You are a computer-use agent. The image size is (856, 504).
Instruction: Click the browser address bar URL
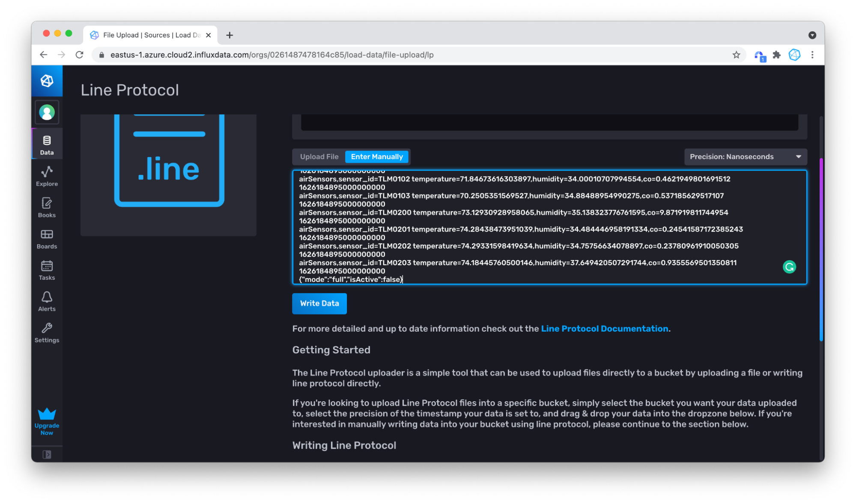point(272,55)
